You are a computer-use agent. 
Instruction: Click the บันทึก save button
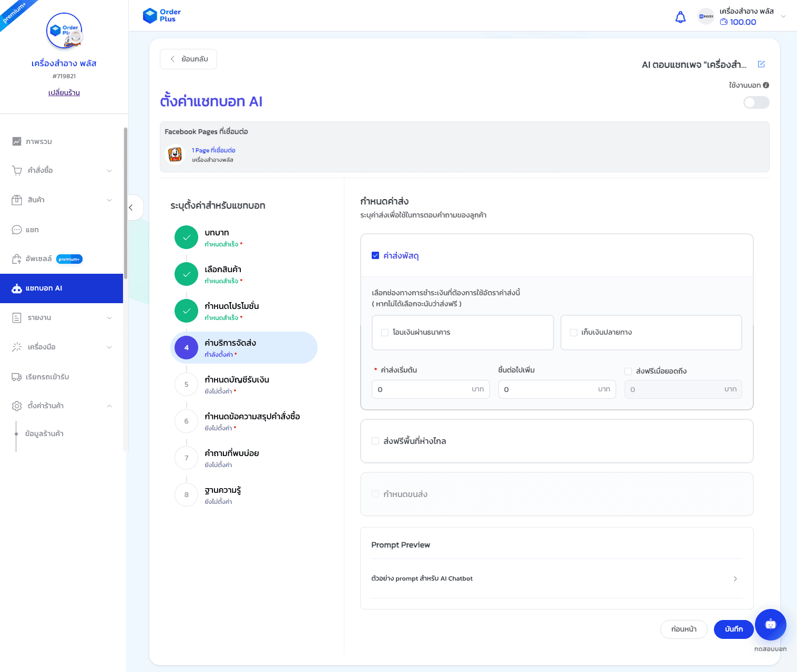click(x=733, y=629)
